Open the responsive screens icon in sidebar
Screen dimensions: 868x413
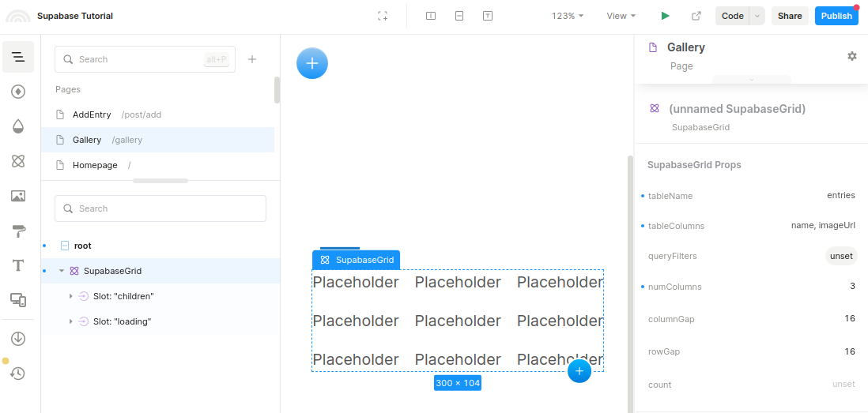coord(17,299)
